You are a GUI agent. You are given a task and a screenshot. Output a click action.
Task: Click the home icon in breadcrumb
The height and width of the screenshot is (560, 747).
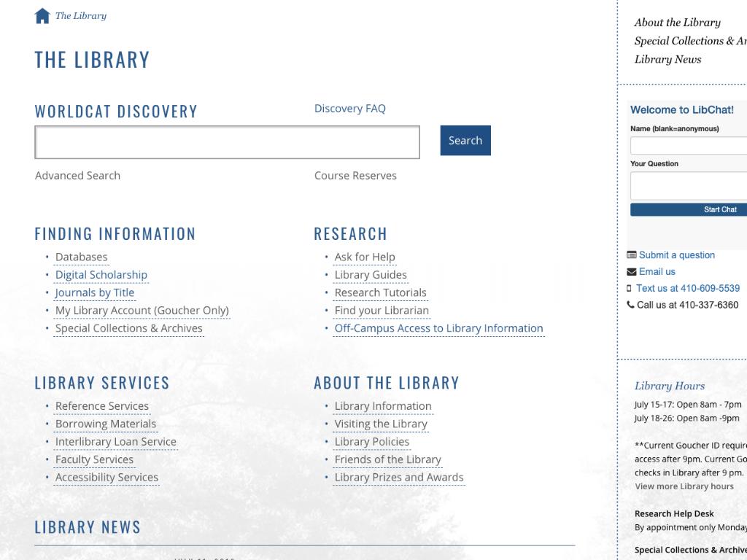42,16
